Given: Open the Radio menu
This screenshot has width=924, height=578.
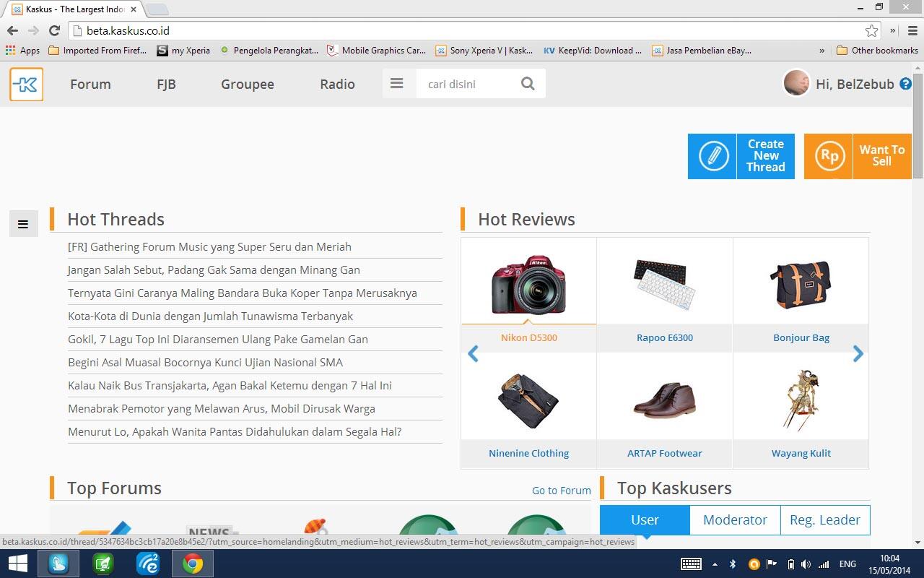Looking at the screenshot, I should [x=337, y=84].
